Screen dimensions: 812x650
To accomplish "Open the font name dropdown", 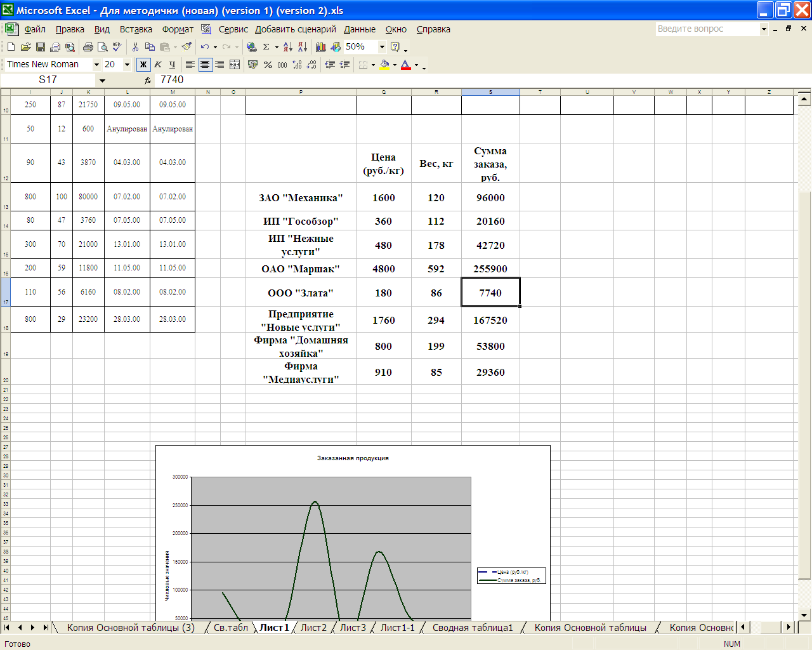I will (96, 64).
